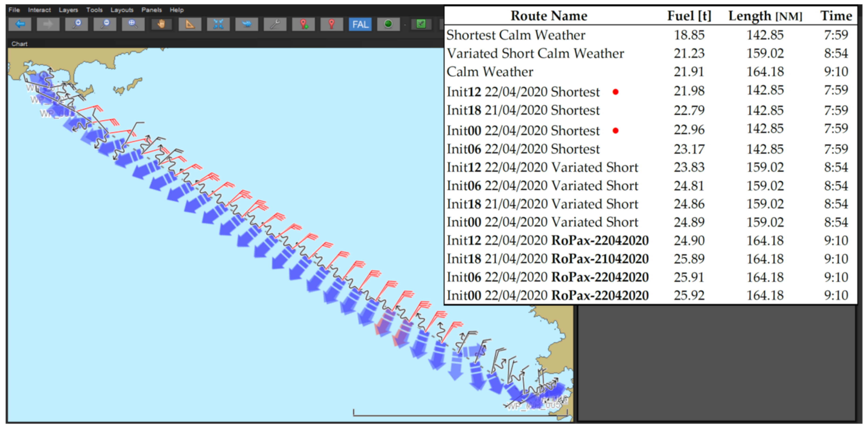Open the wrench settings tool
Viewport: 868px width, 428px height.
coord(275,24)
